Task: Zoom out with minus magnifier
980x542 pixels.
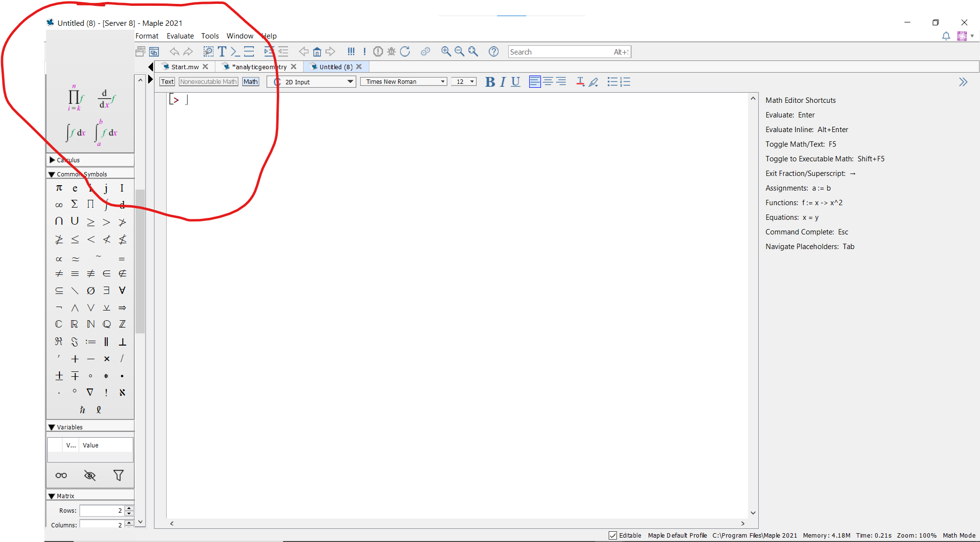Action: [459, 52]
